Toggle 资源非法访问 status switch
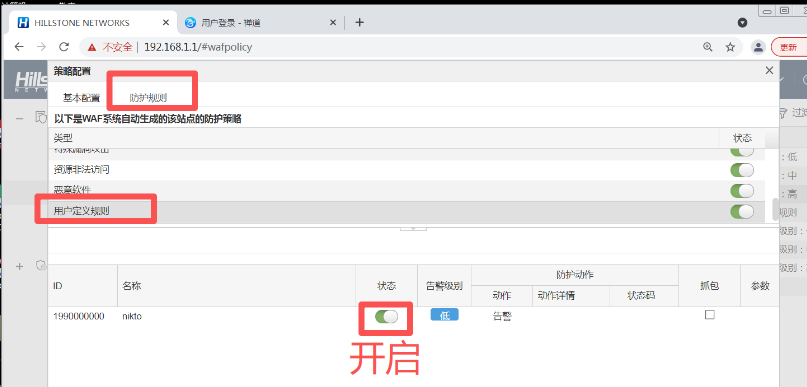 pyautogui.click(x=742, y=170)
